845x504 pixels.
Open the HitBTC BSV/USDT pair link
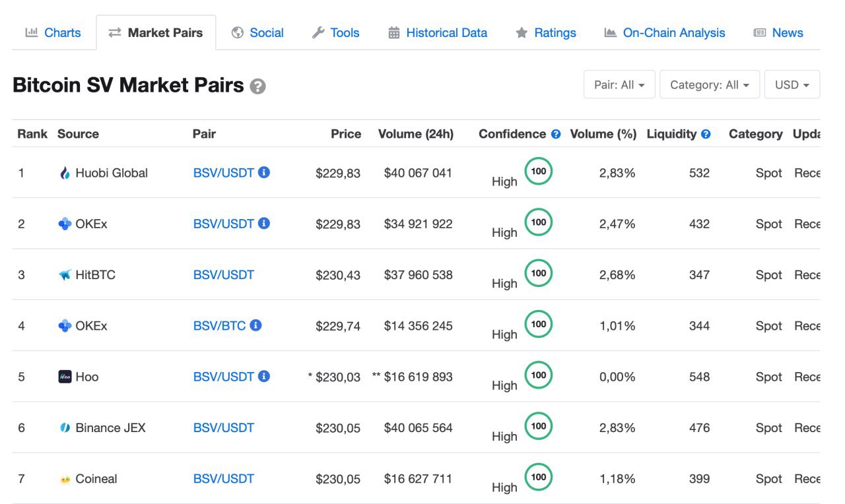click(x=224, y=274)
